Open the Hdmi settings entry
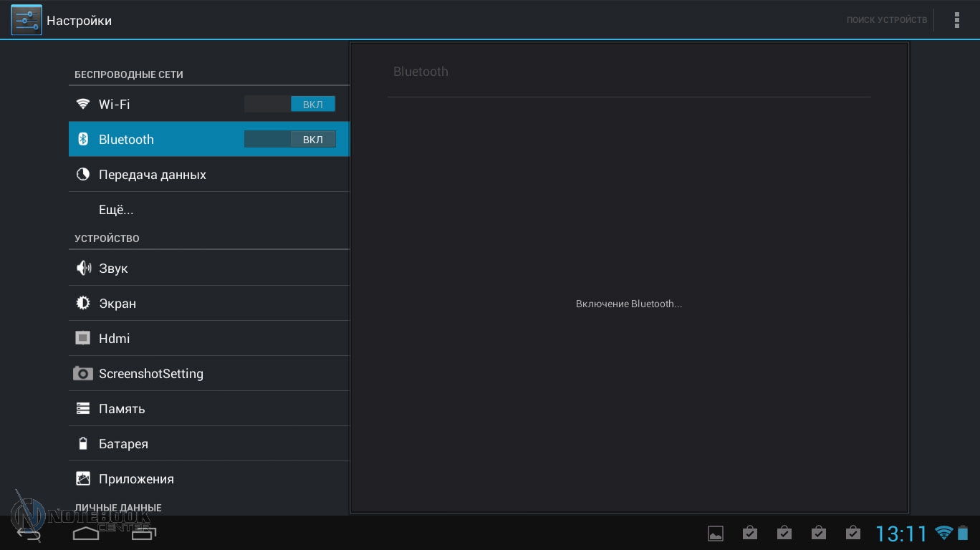Screen dimensions: 980x550 (115, 339)
